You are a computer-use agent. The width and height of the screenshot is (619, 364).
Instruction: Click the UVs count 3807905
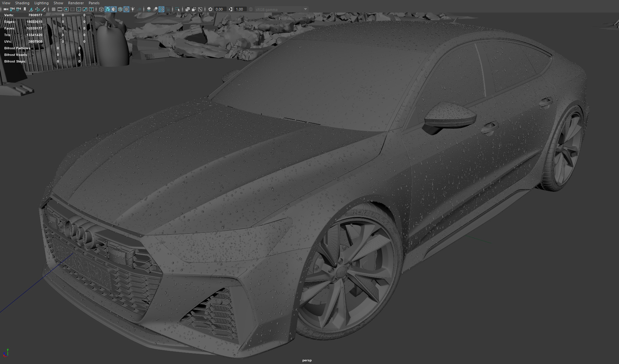pos(35,42)
